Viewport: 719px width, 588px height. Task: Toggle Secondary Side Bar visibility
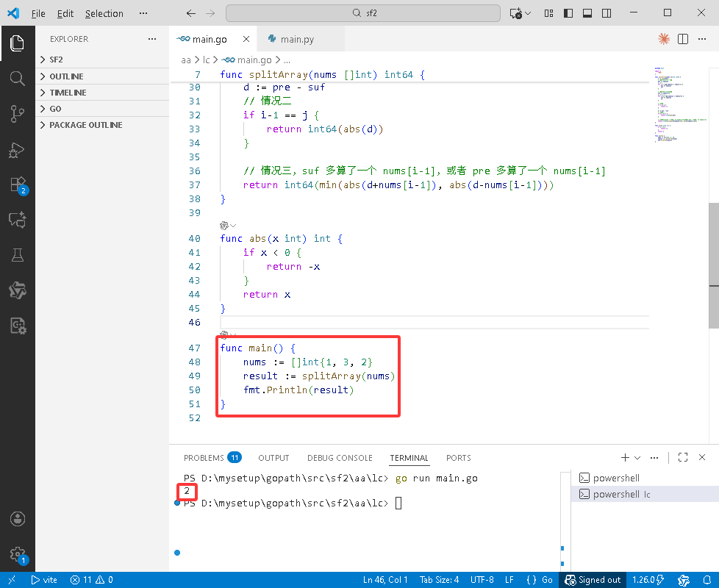click(607, 13)
